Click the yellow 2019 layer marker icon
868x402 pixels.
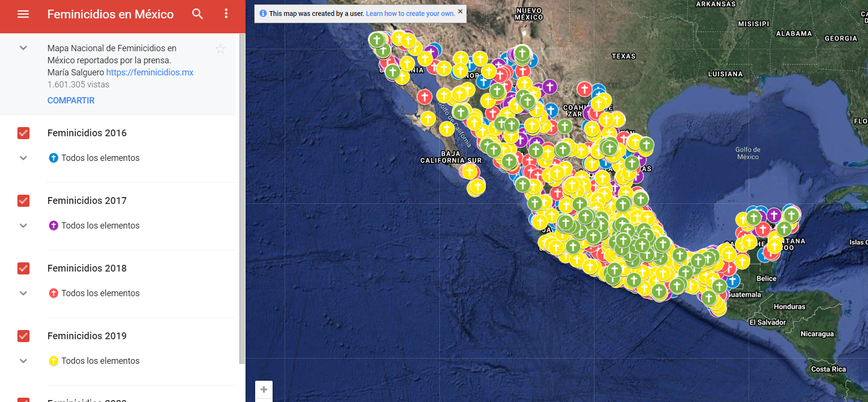tap(54, 361)
